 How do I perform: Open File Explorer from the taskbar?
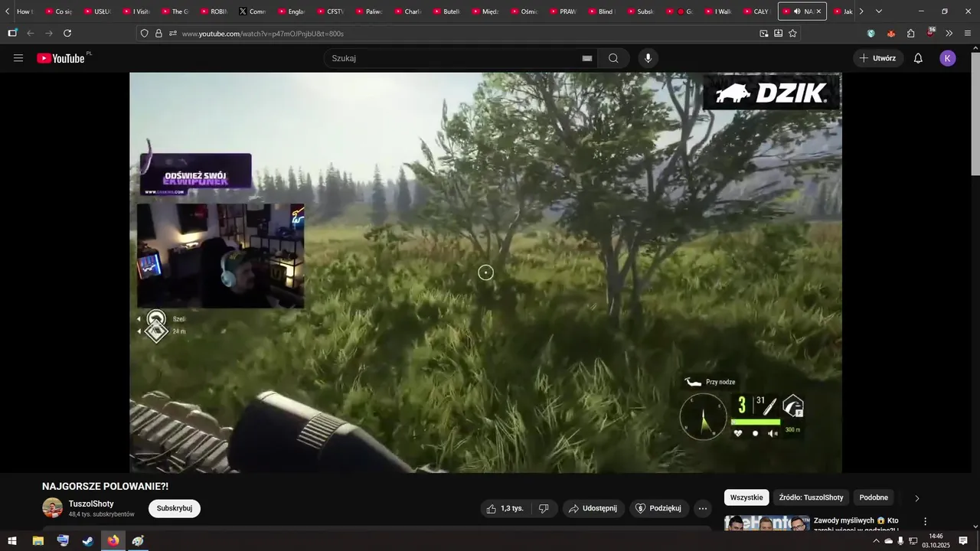[38, 541]
